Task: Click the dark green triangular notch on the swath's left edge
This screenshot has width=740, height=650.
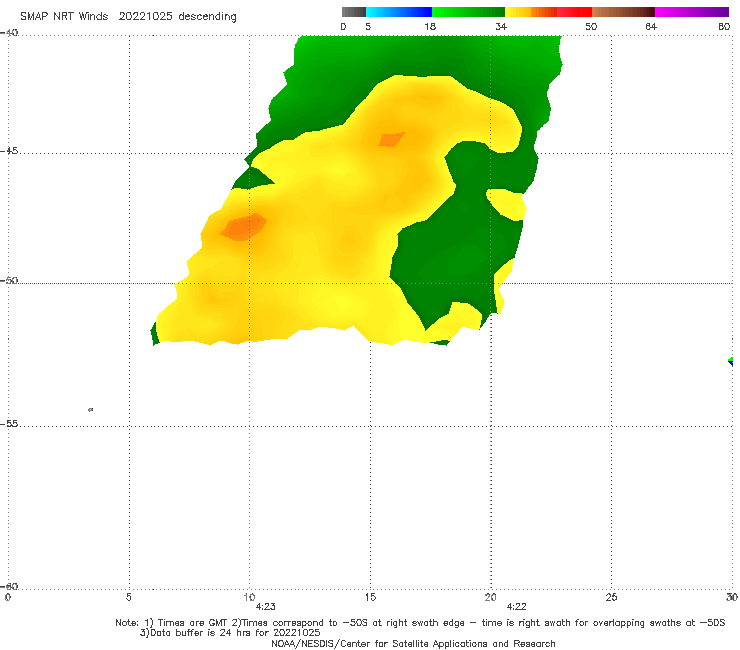Action: pos(253,178)
